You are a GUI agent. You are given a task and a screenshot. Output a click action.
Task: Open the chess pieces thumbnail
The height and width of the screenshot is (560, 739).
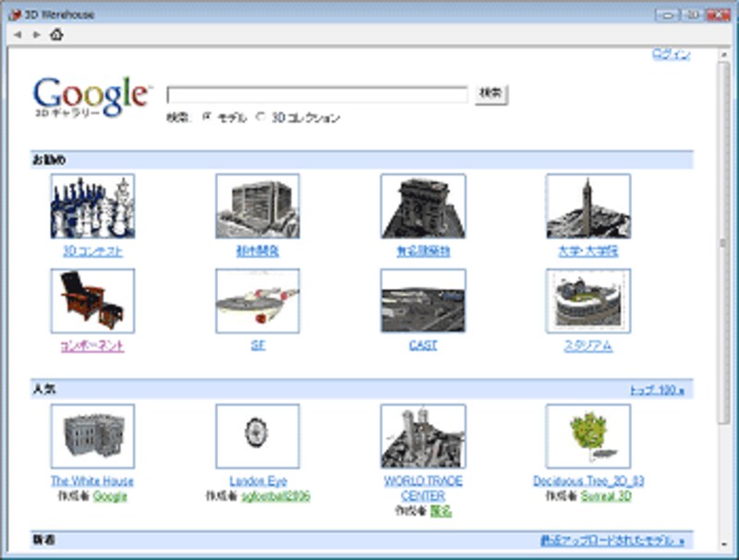point(93,206)
